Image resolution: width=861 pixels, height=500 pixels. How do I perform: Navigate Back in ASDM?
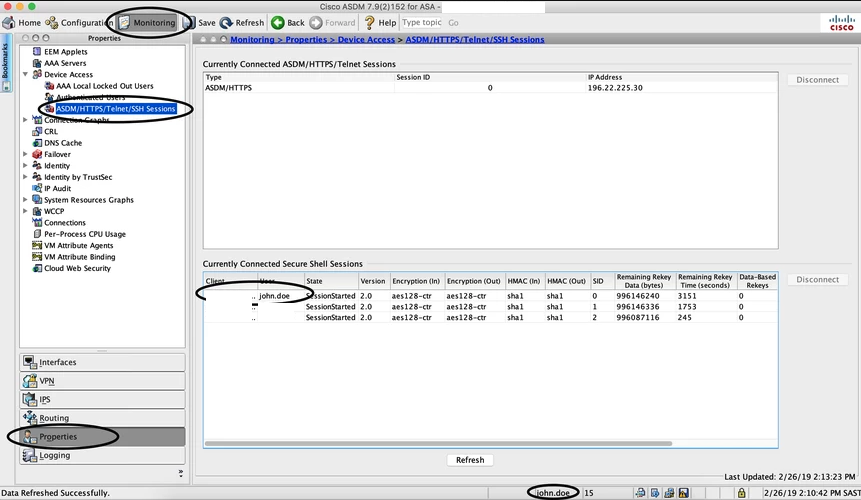(x=288, y=23)
